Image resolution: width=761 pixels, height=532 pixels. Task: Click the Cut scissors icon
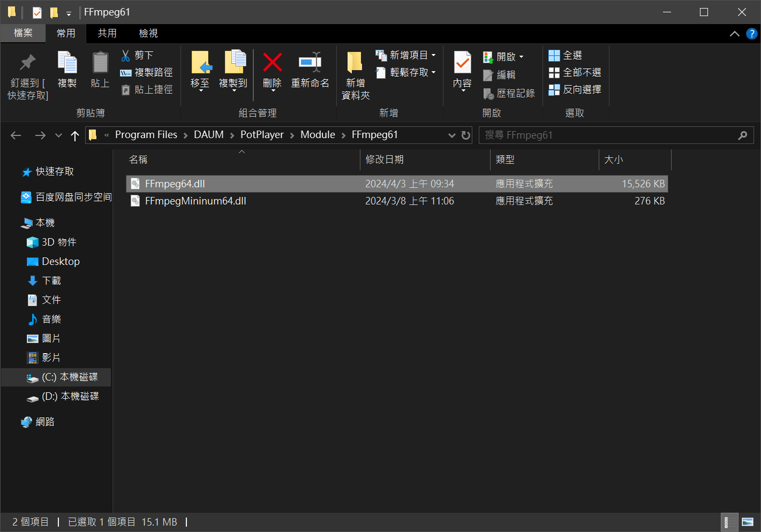point(126,56)
